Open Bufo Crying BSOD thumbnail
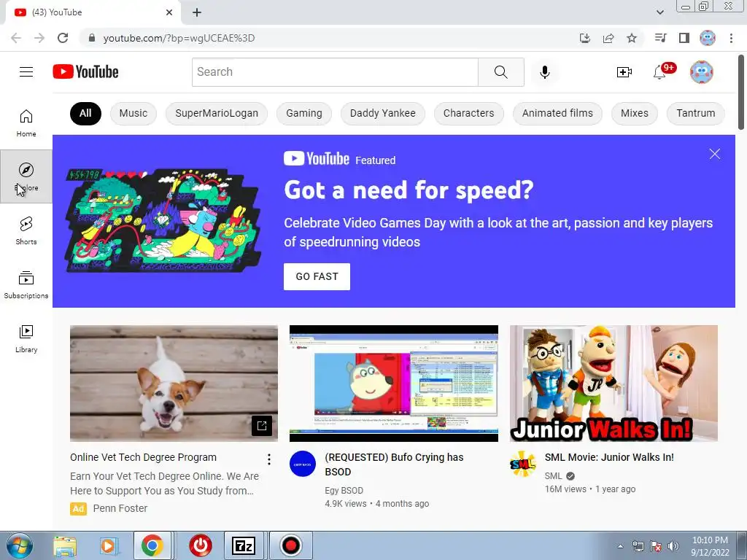The width and height of the screenshot is (747, 560). (x=394, y=384)
